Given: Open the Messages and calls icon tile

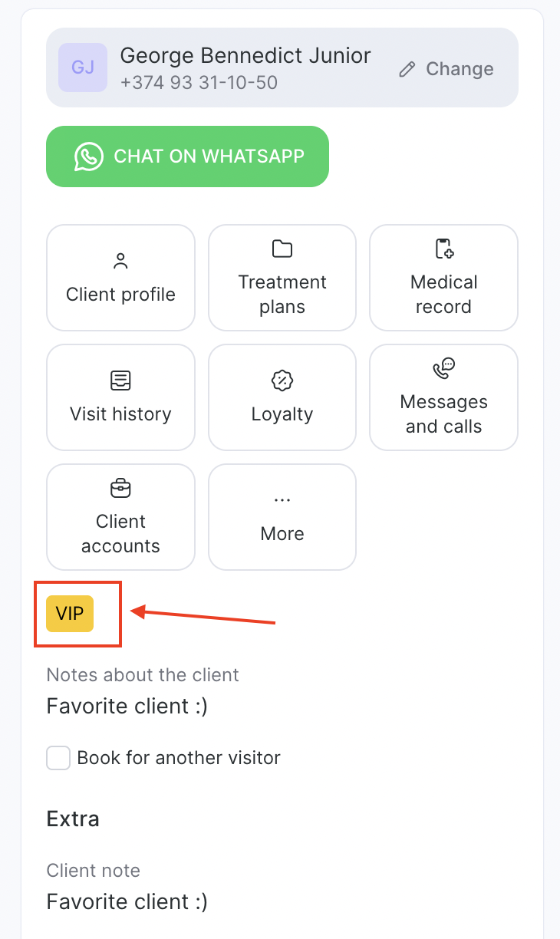Looking at the screenshot, I should tap(443, 368).
